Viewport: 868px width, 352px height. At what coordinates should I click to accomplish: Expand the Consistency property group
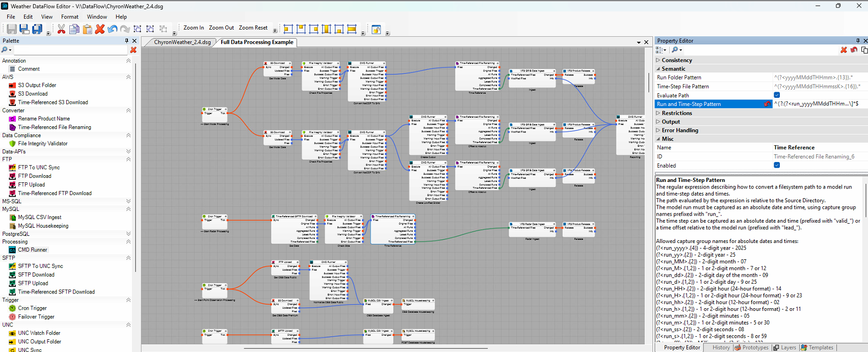point(658,60)
